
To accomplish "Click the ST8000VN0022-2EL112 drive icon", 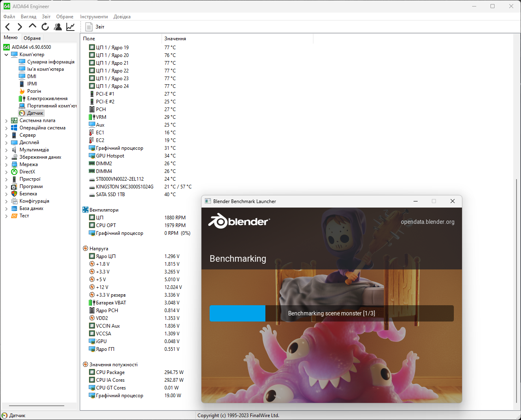I will pyautogui.click(x=92, y=179).
